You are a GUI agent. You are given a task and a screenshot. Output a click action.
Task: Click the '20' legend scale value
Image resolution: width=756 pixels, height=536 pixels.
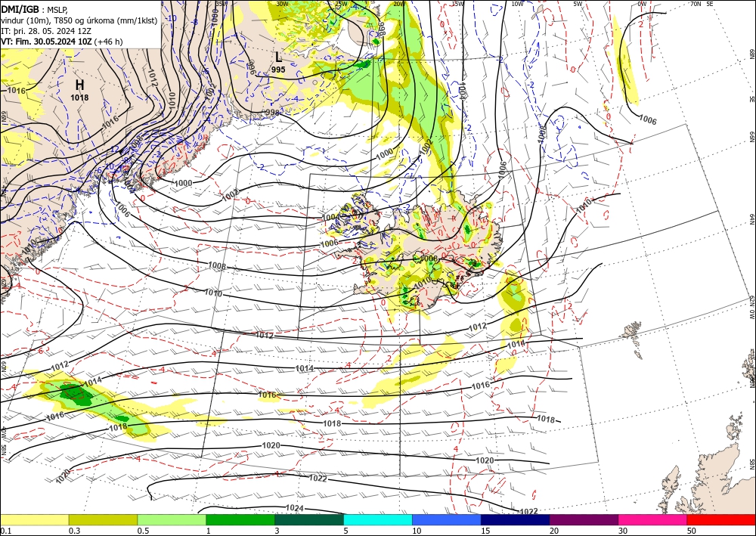tap(554, 531)
